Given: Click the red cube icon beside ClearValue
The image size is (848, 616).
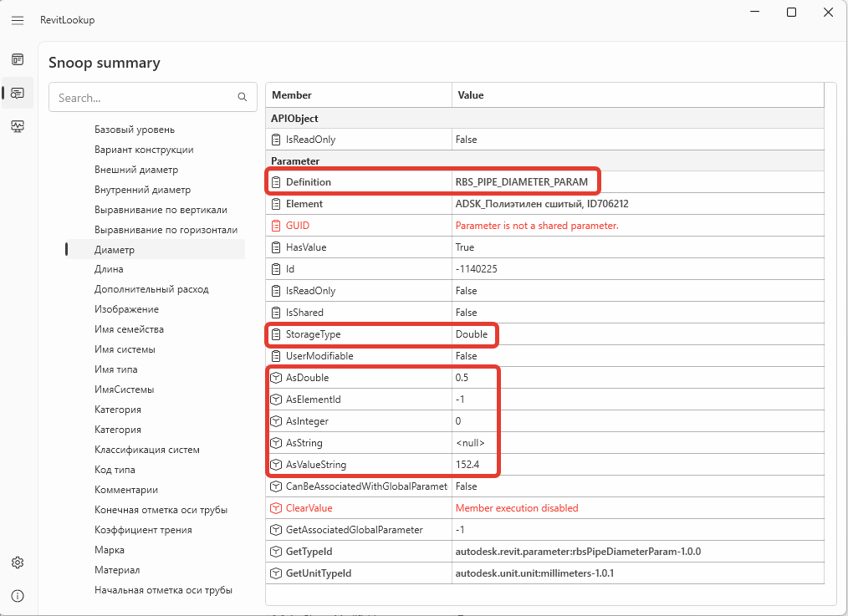Looking at the screenshot, I should [276, 508].
